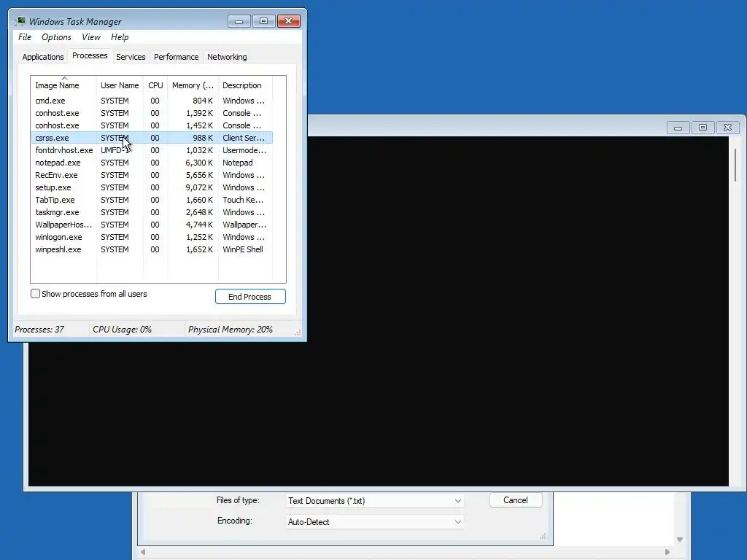Image resolution: width=747 pixels, height=560 pixels.
Task: Close the Windows Task Manager window
Action: point(288,21)
